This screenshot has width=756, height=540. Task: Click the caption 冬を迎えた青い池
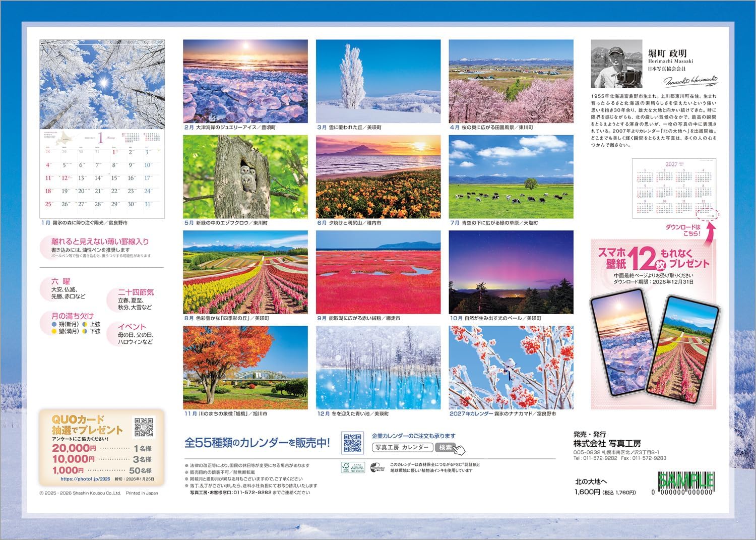[x=351, y=413]
